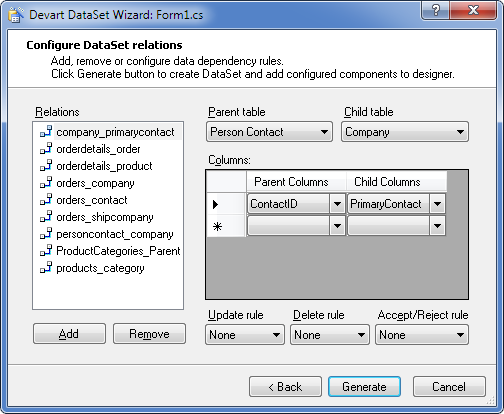Click the orders_contact relation icon

point(46,199)
